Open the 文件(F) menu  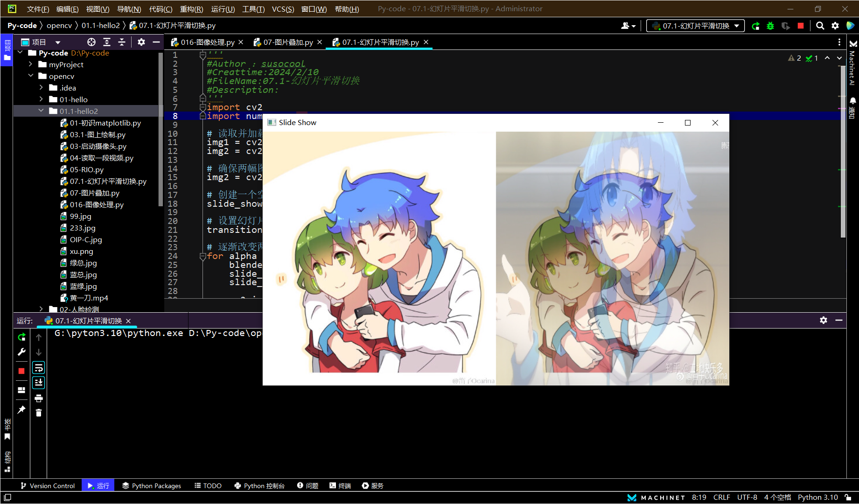point(38,9)
